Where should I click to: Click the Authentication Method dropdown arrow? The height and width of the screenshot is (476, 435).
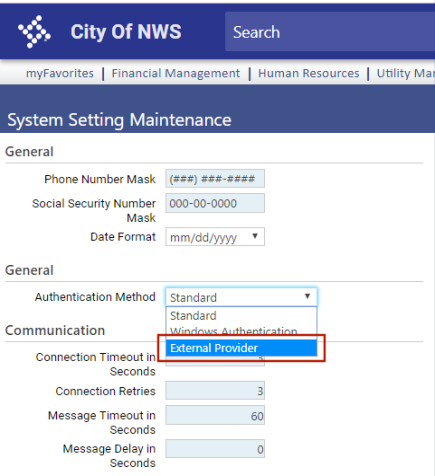tap(307, 296)
